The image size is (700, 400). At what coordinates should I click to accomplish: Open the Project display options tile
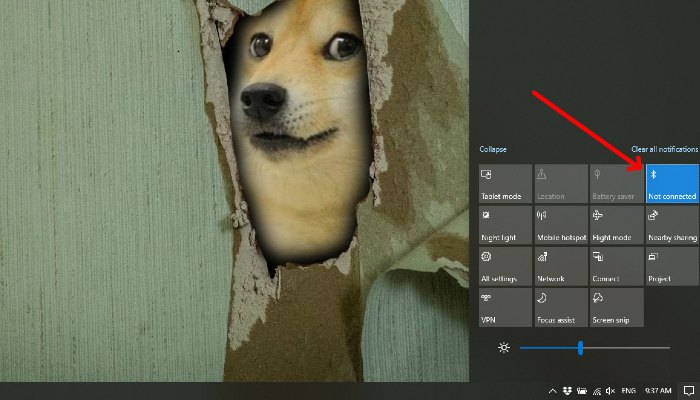click(x=672, y=266)
